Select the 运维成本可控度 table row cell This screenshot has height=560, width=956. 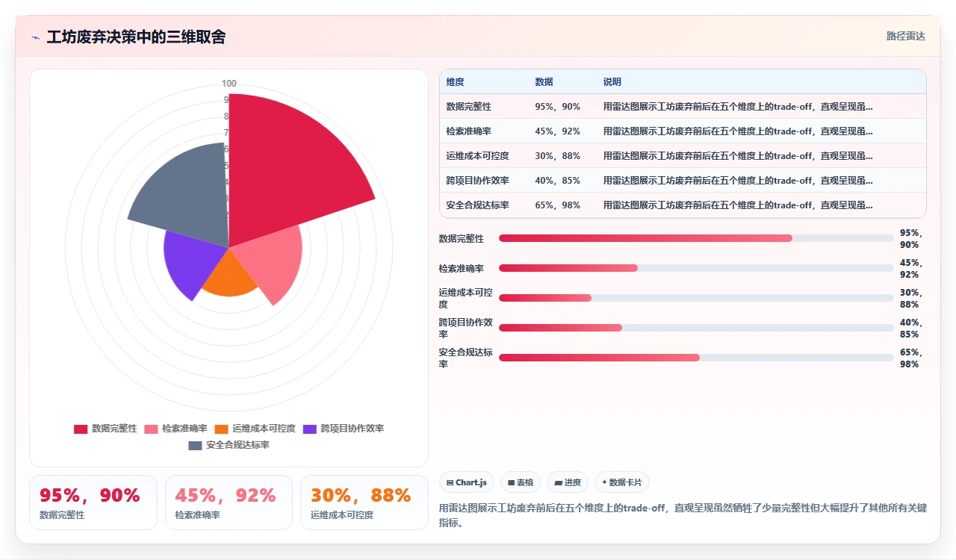tap(484, 156)
